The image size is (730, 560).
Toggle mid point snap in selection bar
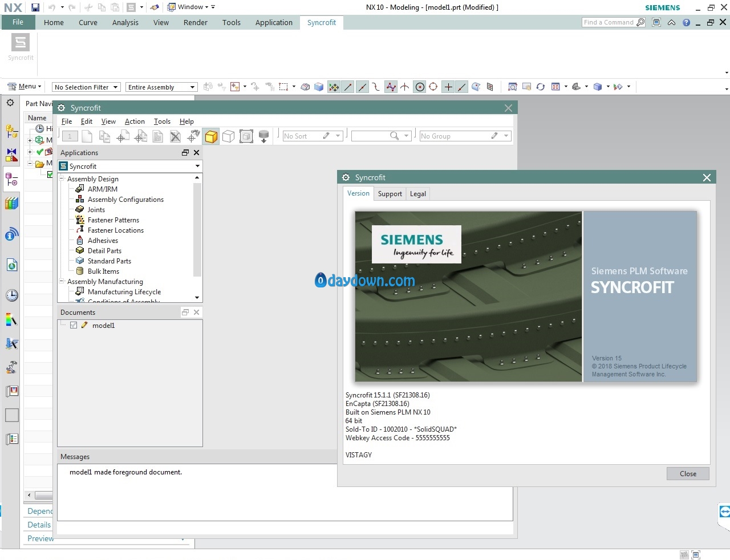click(x=362, y=87)
